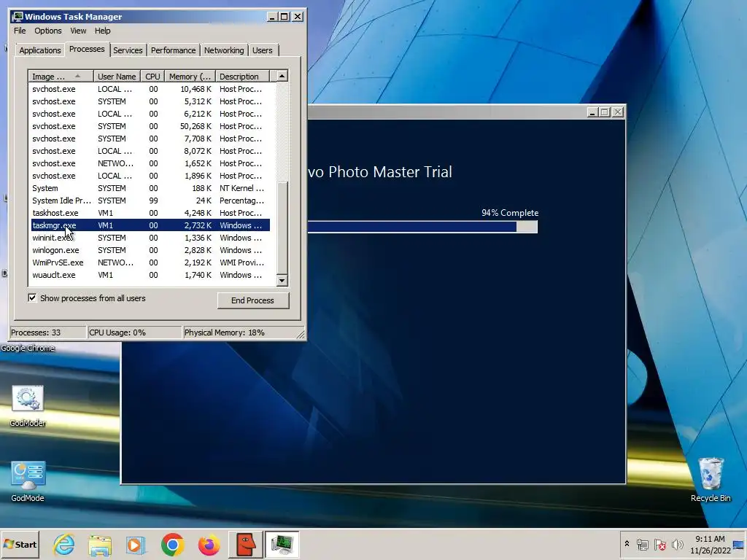Open the GodModer desktop icon
This screenshot has width=747, height=560.
tap(28, 406)
